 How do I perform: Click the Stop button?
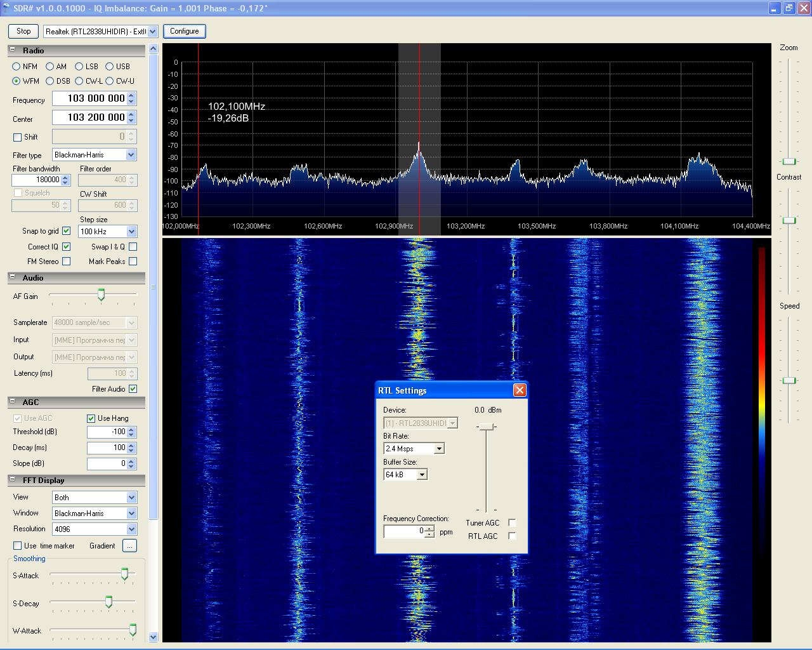pos(23,31)
